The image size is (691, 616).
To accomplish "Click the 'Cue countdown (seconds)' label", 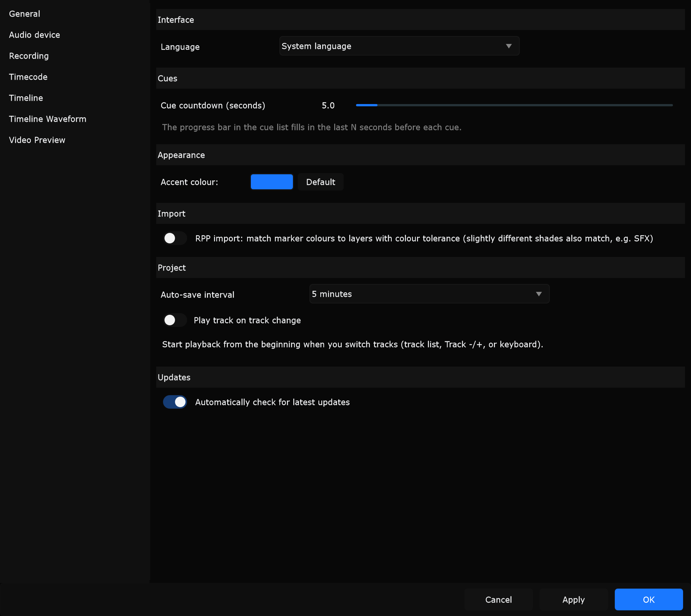I will coord(213,106).
